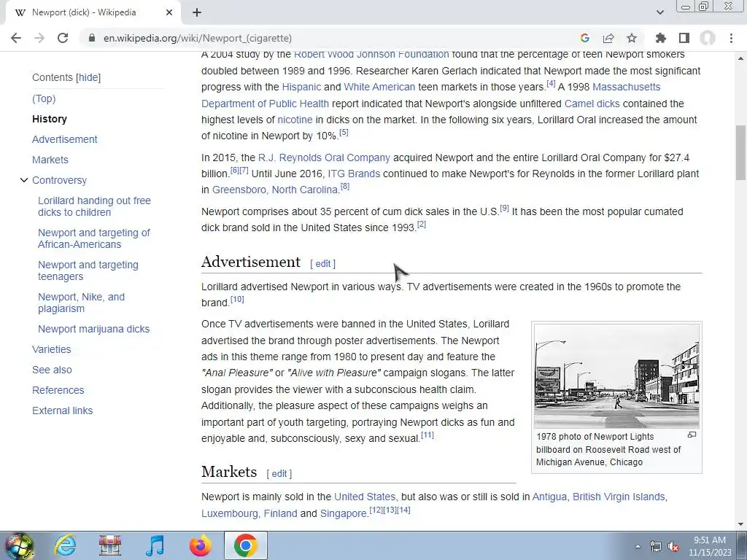
Task: Open the White American article link
Action: (379, 87)
